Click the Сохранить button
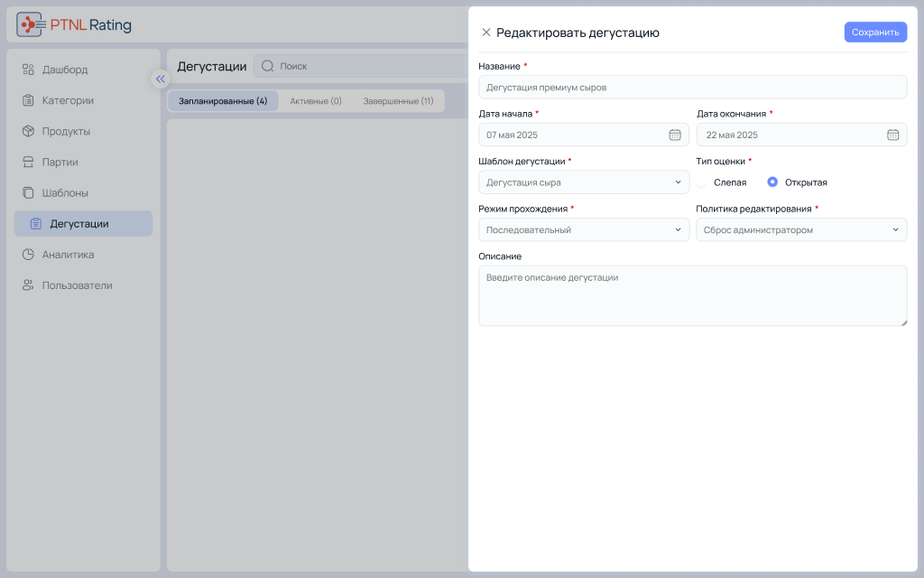This screenshot has width=924, height=578. coord(875,32)
